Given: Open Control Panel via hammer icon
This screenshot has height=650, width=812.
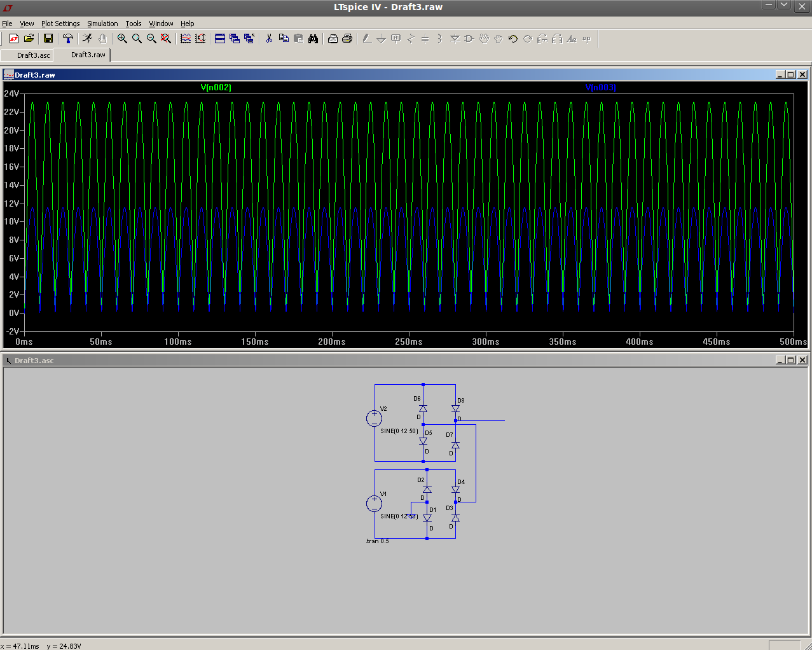Looking at the screenshot, I should tap(68, 39).
